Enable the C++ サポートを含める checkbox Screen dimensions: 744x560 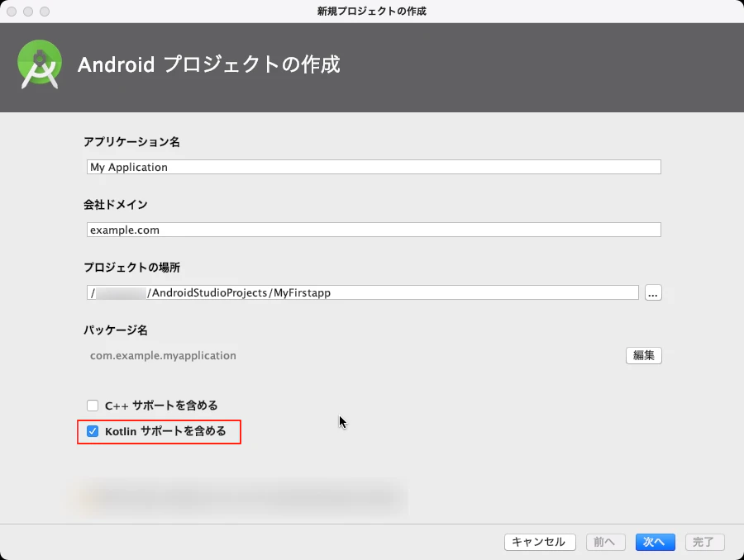[x=93, y=406]
